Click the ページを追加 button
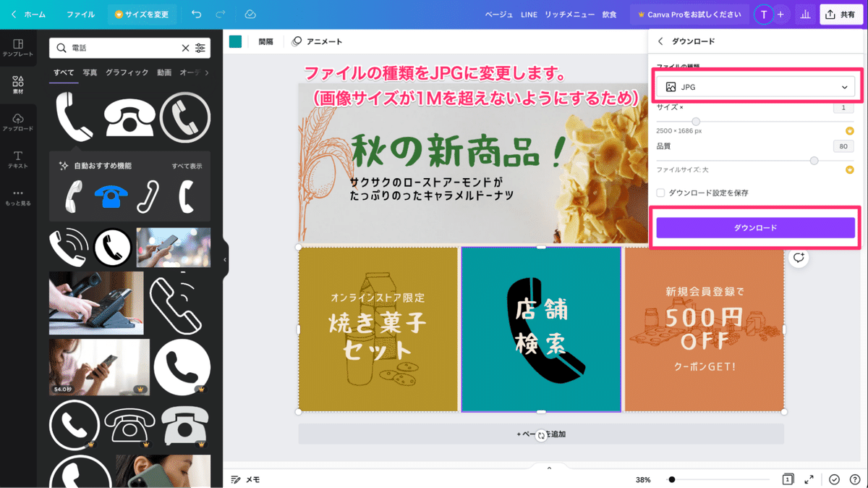Screen dimensions: 868x488 [541, 434]
